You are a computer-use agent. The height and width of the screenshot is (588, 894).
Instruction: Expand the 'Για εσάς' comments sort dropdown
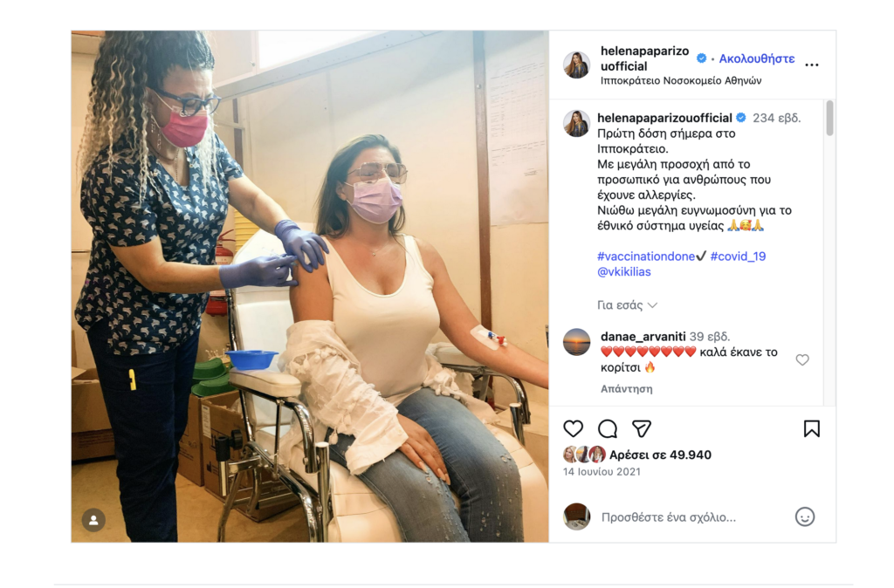(627, 305)
